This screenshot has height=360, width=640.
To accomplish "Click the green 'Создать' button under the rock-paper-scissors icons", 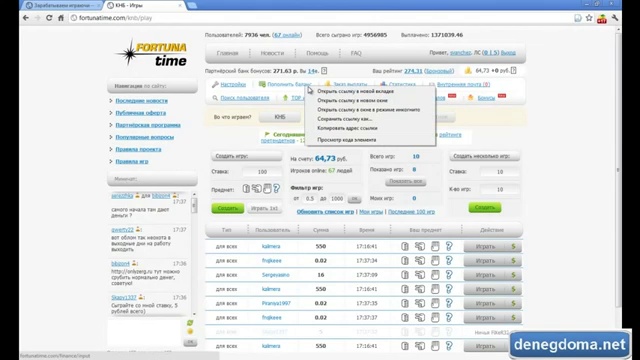I will 227,208.
